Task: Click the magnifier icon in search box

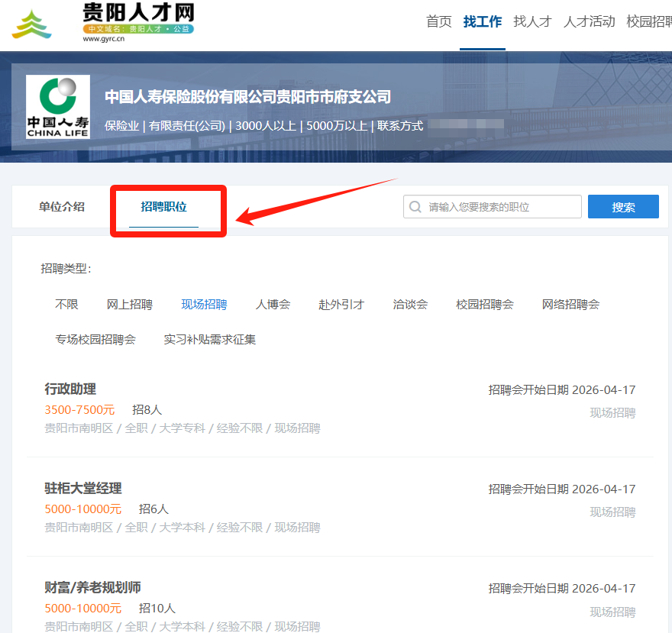Action: tap(415, 207)
